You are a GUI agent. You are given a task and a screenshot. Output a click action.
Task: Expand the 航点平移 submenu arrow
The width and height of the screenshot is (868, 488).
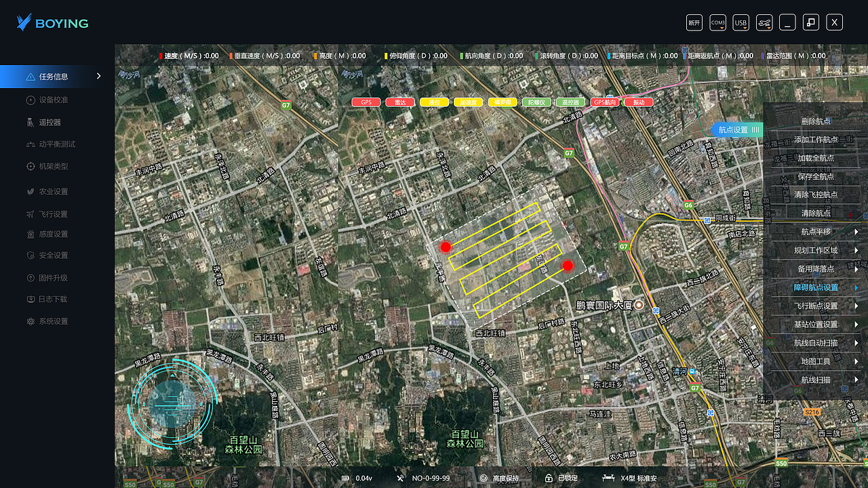[856, 232]
